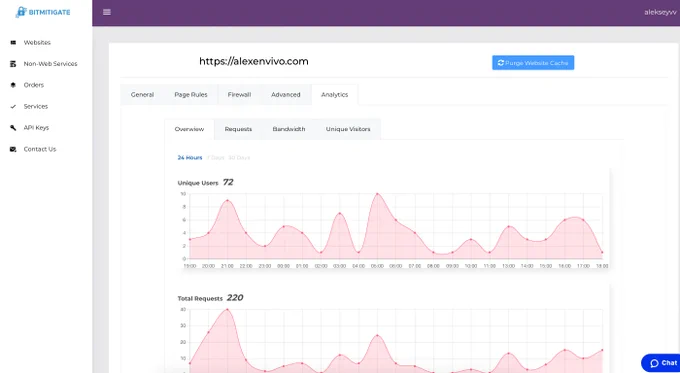Click the 21:00 peak point in Unique Users chart
The image size is (680, 373).
227,200
